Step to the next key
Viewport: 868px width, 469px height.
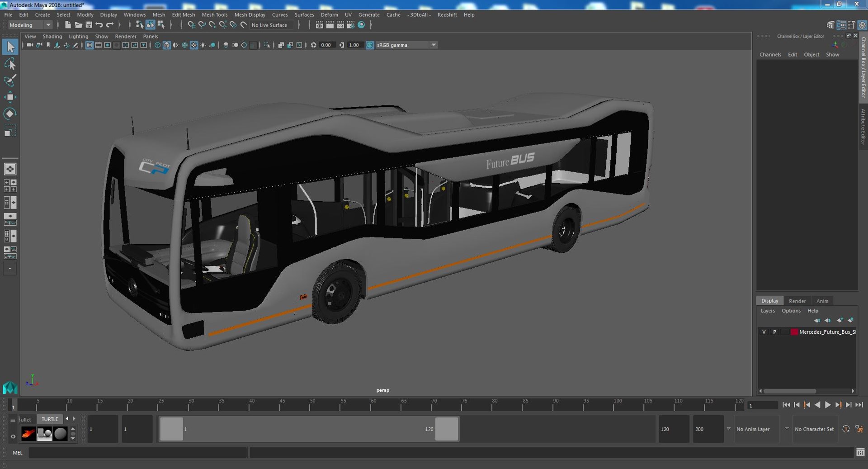click(x=838, y=405)
